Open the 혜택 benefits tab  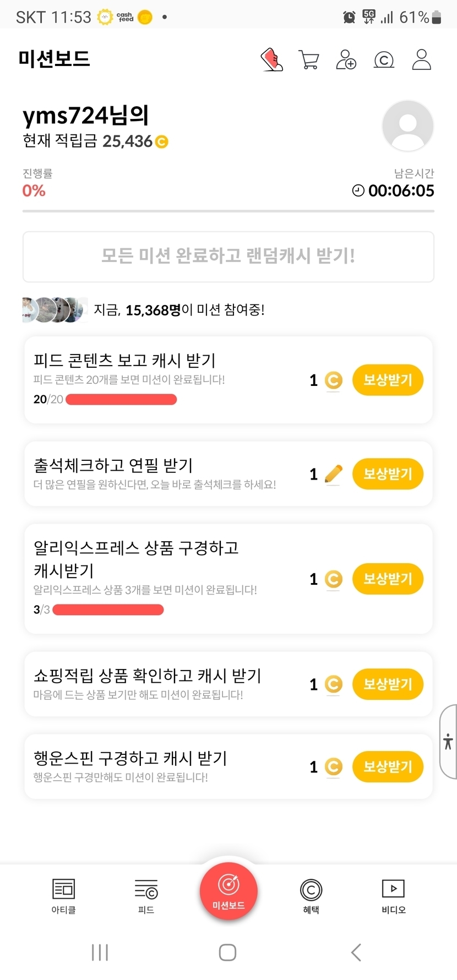tap(311, 896)
